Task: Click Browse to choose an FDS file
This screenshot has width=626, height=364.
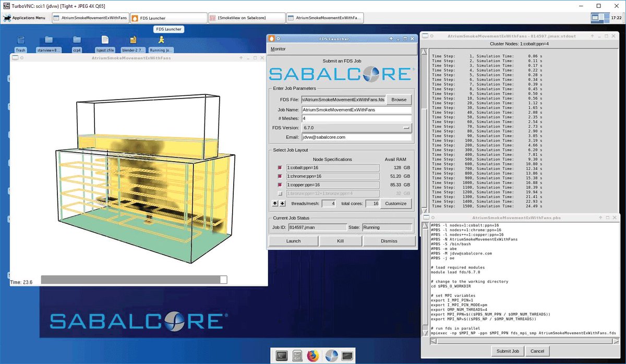Action: pos(399,99)
